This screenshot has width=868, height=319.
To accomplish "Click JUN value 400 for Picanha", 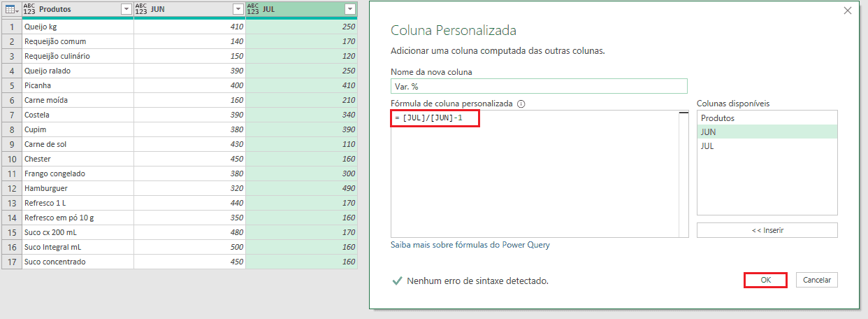I will point(189,85).
